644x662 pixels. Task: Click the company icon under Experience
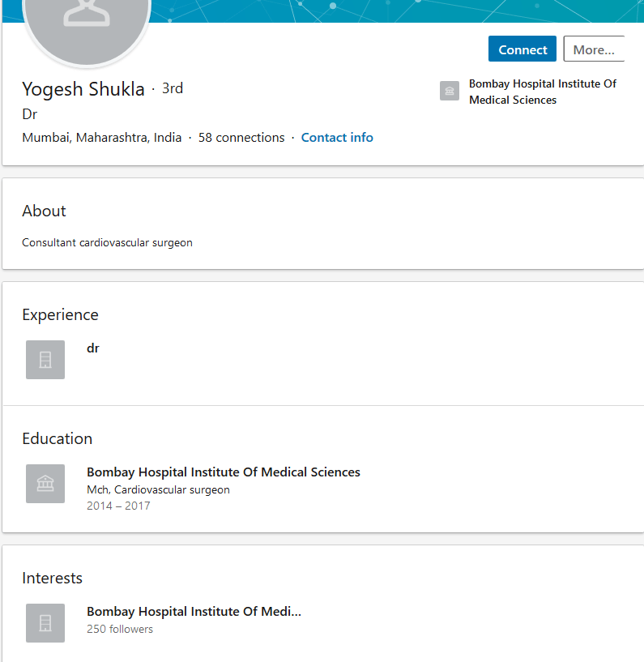[45, 360]
